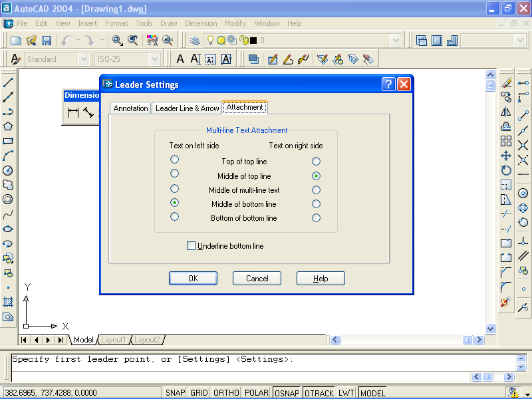Select left-side Bottom of bottom line radio

click(174, 217)
